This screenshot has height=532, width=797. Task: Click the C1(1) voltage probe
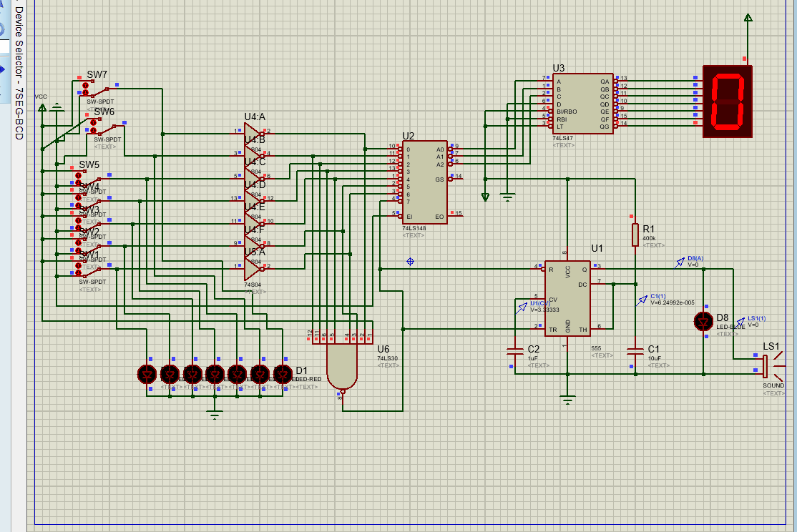pyautogui.click(x=642, y=300)
